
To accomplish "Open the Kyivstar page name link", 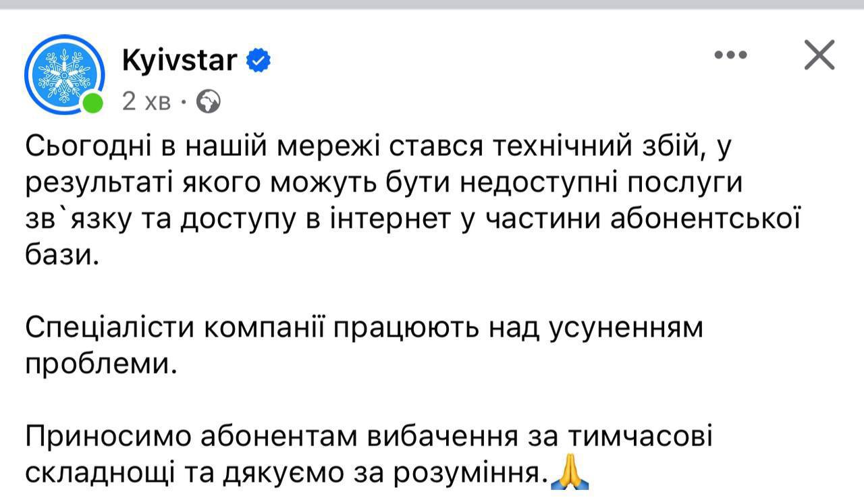I will pyautogui.click(x=180, y=61).
